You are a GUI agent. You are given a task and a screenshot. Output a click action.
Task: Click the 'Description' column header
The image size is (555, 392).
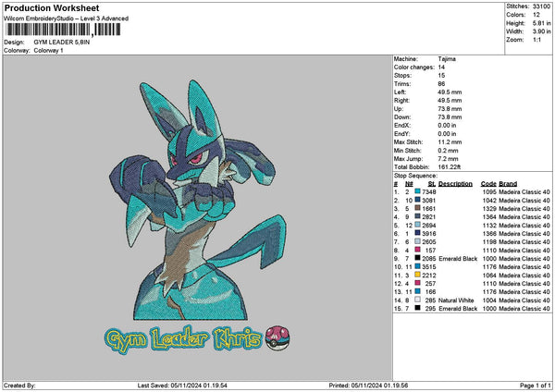pyautogui.click(x=455, y=184)
